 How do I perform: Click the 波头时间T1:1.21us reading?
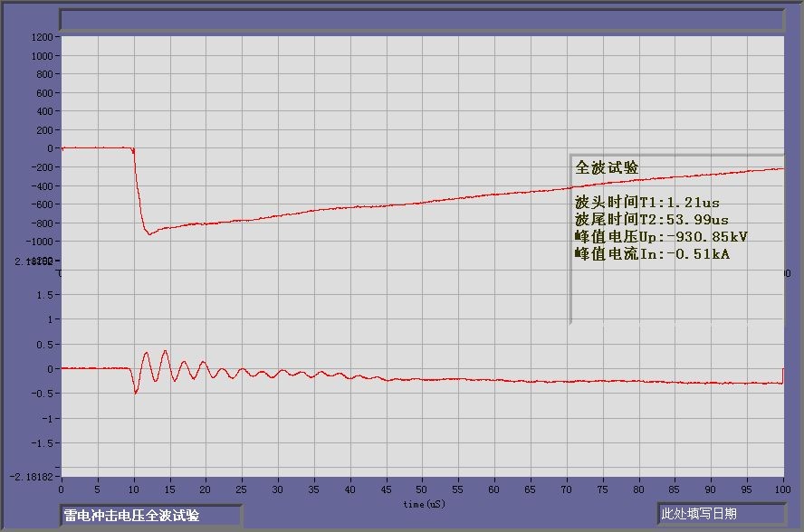[x=647, y=203]
